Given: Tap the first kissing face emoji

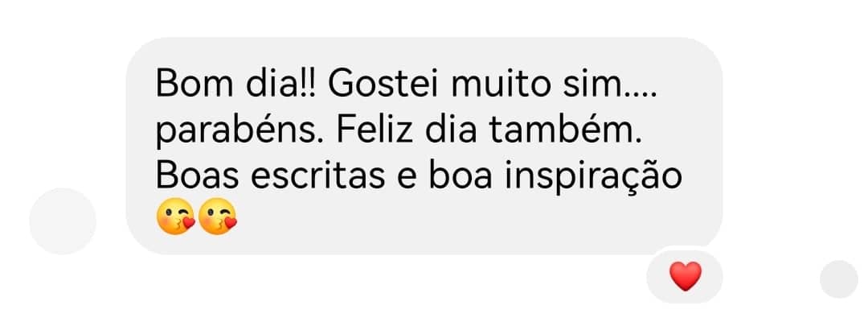Looking at the screenshot, I should [176, 217].
